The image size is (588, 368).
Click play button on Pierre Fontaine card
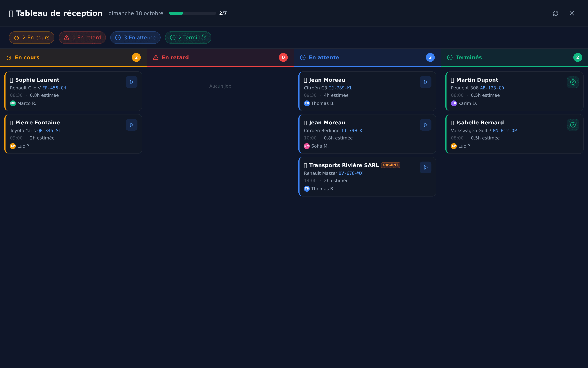pyautogui.click(x=131, y=125)
